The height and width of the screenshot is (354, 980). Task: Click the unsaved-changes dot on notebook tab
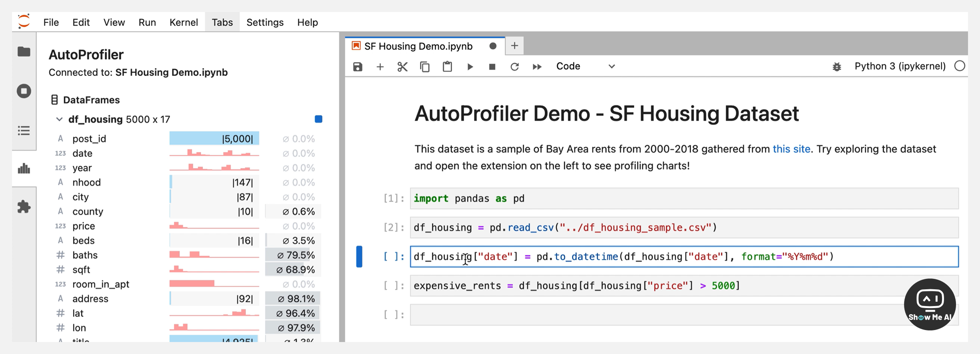493,46
